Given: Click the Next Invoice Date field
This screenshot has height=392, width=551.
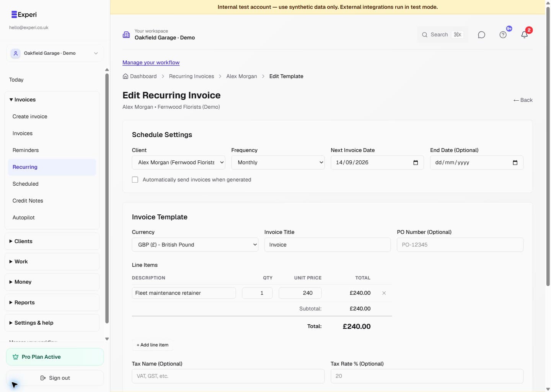Looking at the screenshot, I should coord(377,163).
